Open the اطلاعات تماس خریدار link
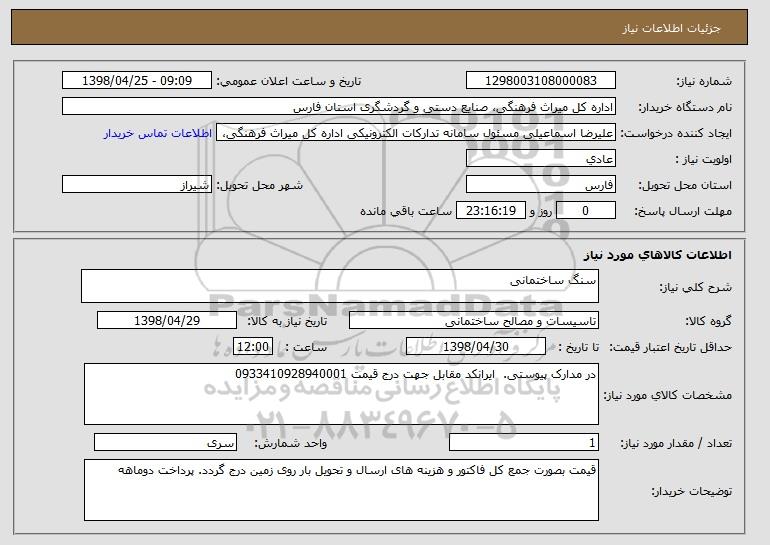770x545 pixels. tap(158, 133)
